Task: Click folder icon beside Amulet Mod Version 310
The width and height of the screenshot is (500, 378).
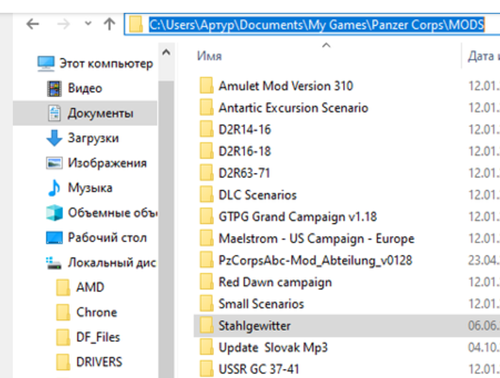Action: pos(206,86)
